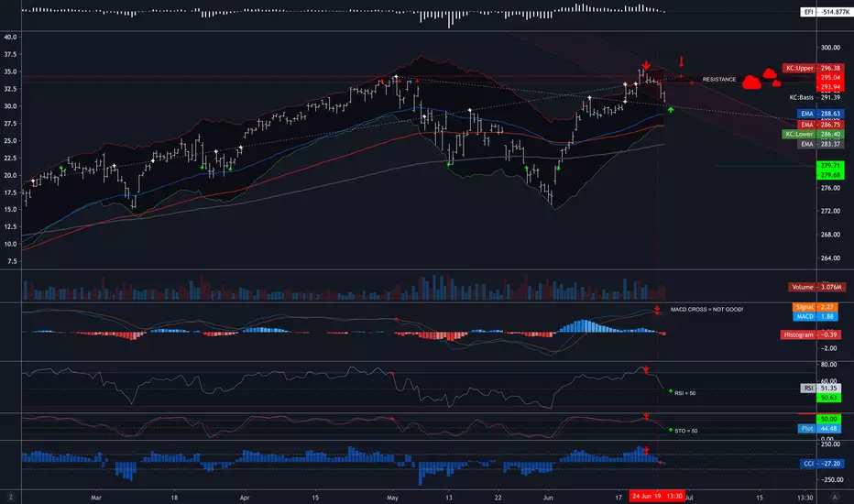Click the Volume 3.076M label

(x=816, y=287)
